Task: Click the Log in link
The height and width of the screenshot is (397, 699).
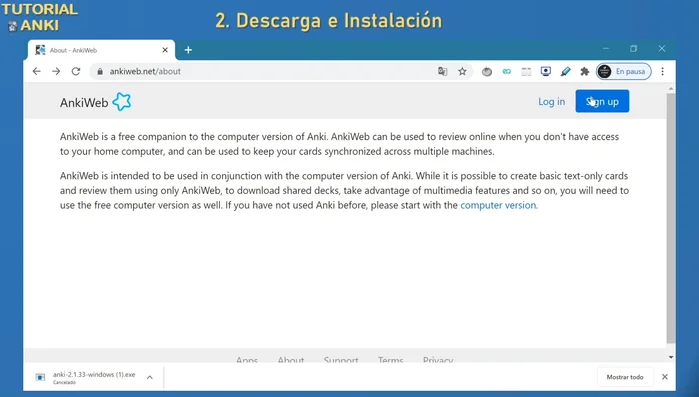Action: pos(551,102)
